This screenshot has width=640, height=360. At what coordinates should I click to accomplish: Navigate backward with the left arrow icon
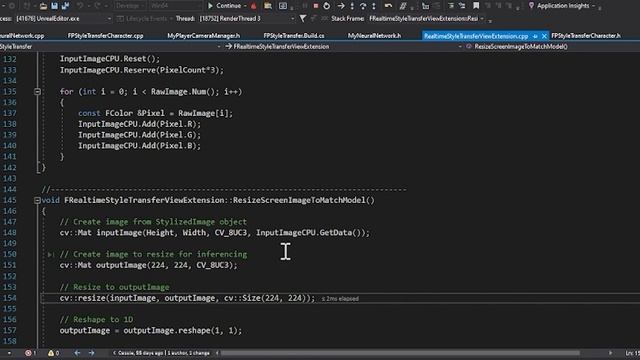pos(77,353)
